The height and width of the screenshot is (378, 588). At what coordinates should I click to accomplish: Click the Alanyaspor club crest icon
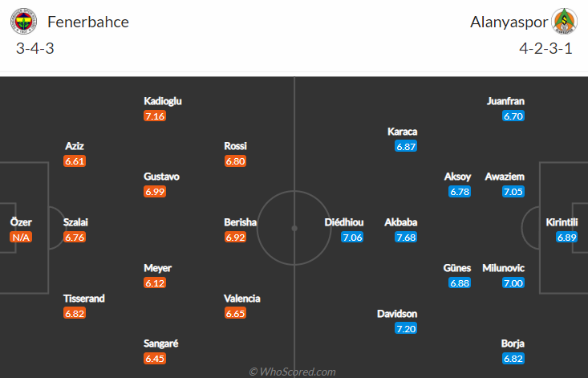click(x=564, y=22)
